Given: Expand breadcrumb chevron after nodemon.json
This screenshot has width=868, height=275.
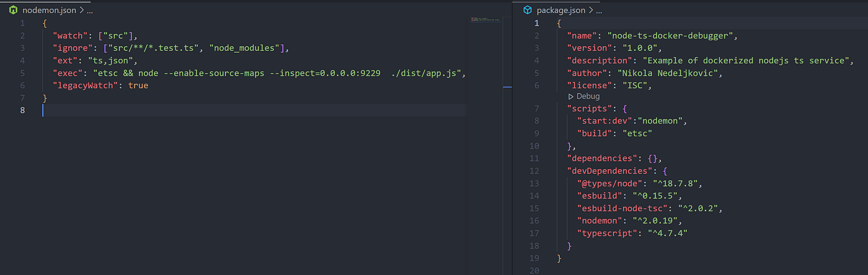Looking at the screenshot, I should point(82,10).
